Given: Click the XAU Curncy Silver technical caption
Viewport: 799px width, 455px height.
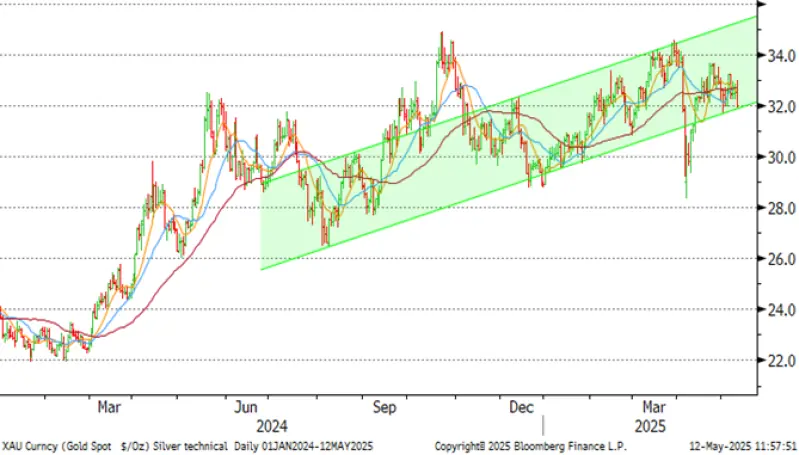Looking at the screenshot, I should pos(188,446).
